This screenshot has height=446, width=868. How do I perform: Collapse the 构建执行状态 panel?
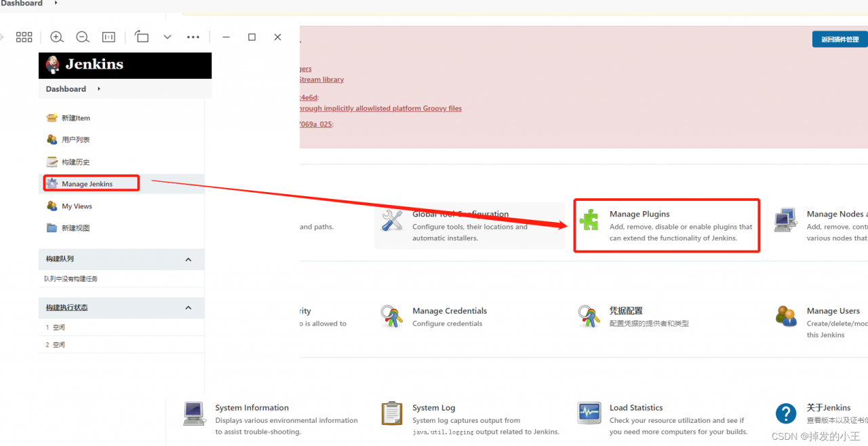point(189,308)
